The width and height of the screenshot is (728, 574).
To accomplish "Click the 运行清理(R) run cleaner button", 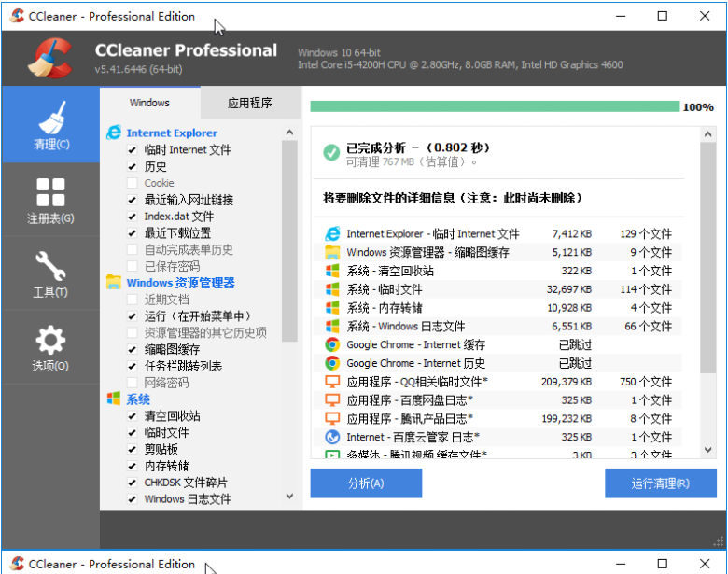I will click(x=661, y=483).
